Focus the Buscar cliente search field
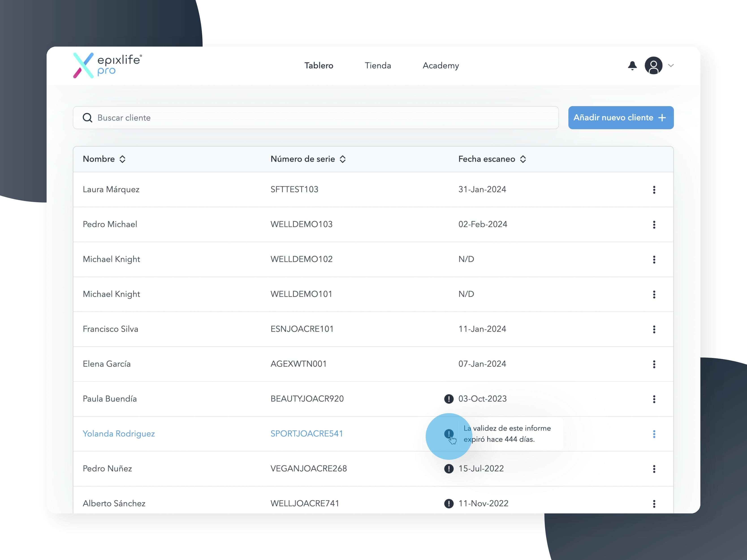This screenshot has width=747, height=560. (316, 118)
